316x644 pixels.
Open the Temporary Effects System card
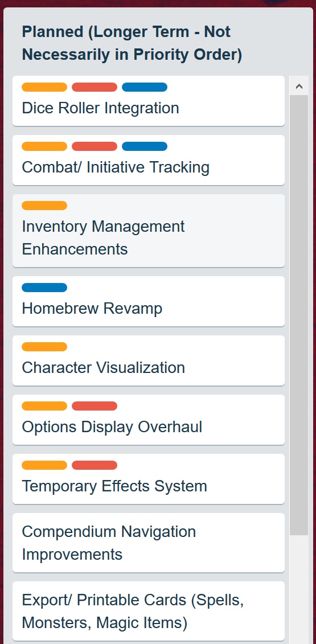point(149,479)
